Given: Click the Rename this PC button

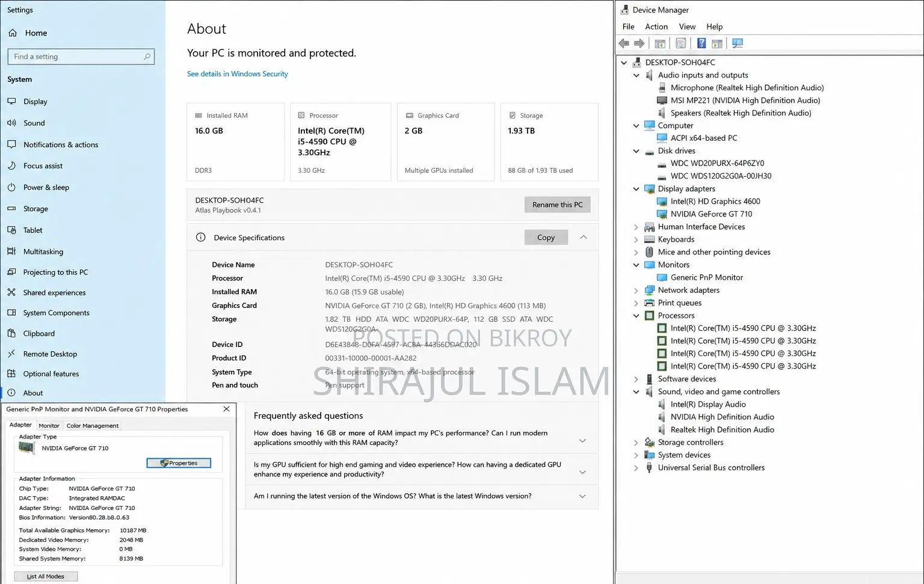Looking at the screenshot, I should (558, 204).
